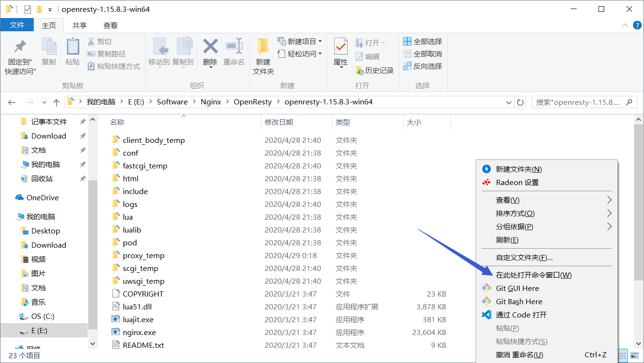Click the Copy icon in ribbon
644x363 pixels.
[x=49, y=46]
